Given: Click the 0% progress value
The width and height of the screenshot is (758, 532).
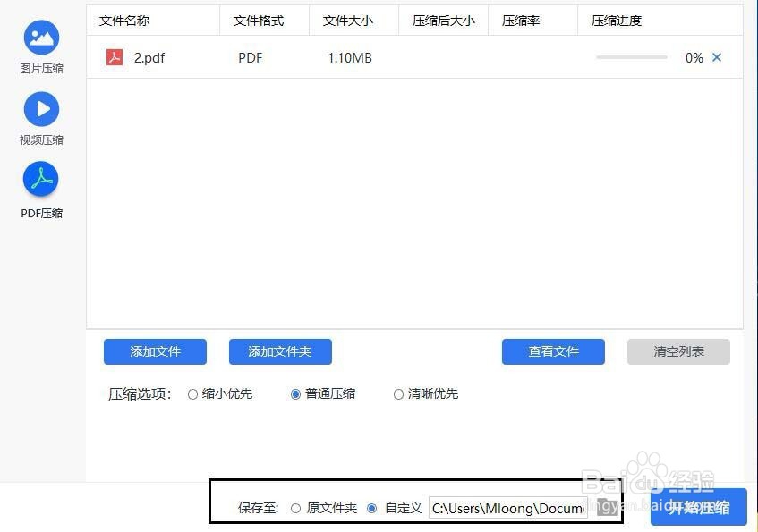Looking at the screenshot, I should 694,58.
